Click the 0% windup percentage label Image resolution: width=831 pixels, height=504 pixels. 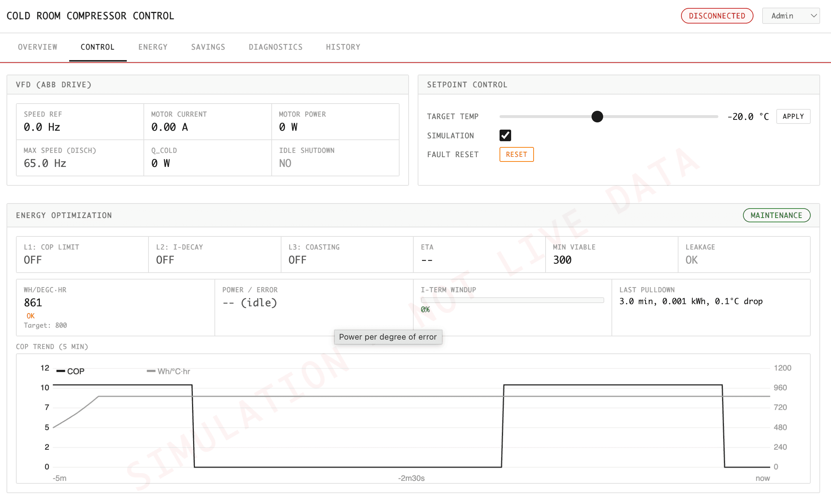click(x=425, y=310)
